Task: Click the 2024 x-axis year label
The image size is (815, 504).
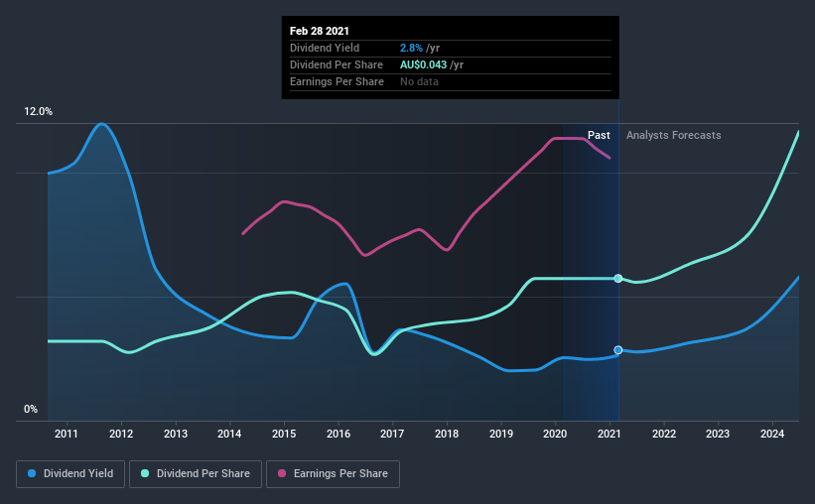Action: [x=772, y=434]
